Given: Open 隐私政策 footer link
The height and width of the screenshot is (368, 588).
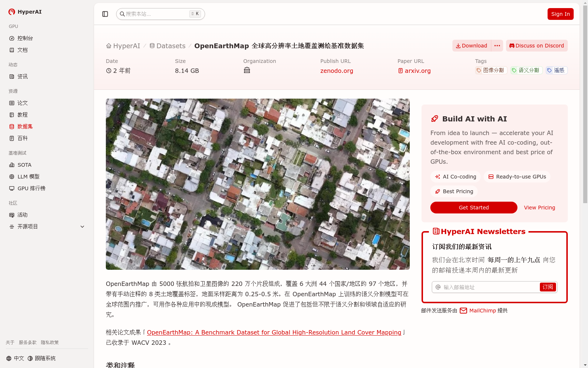Looking at the screenshot, I should tap(50, 343).
